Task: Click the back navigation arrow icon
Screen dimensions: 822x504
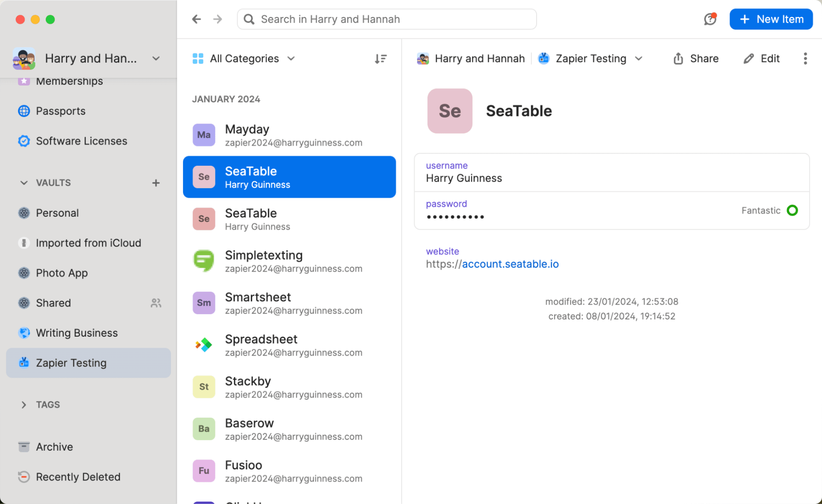Action: point(196,19)
